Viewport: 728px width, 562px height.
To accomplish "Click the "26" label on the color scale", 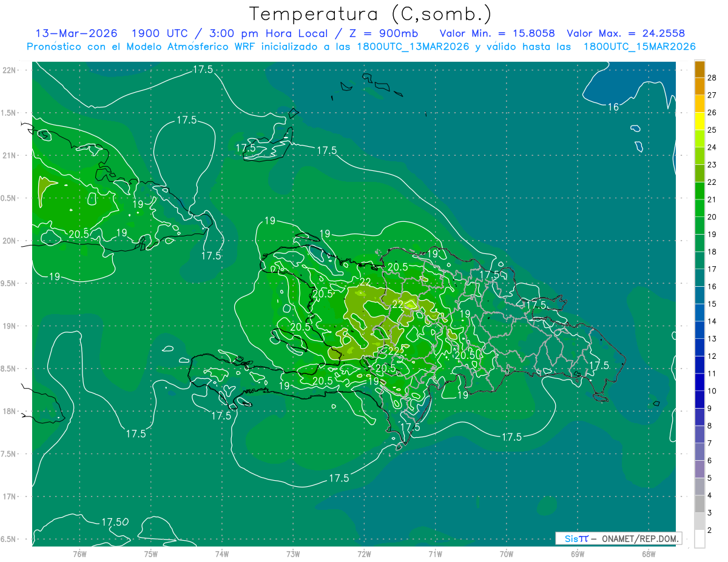I will pos(712,113).
